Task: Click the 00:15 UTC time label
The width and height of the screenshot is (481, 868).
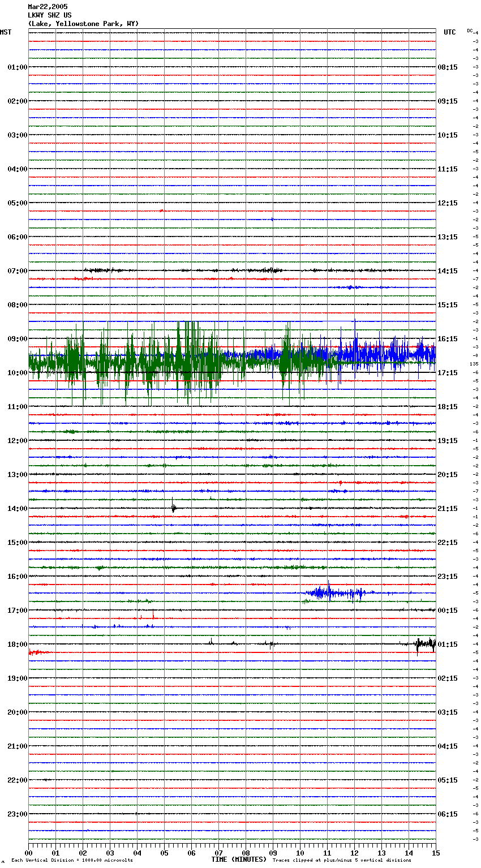Action: [x=448, y=611]
